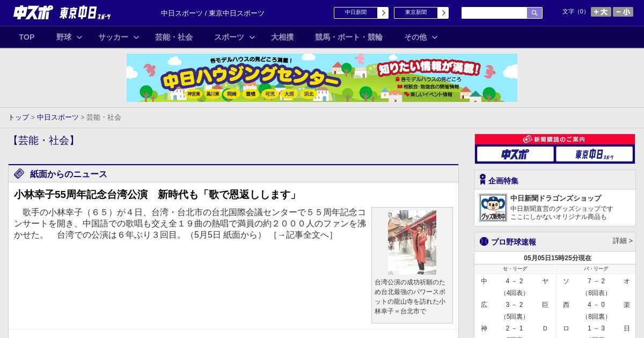
Task: Click the photo caption 台湾公演の成功祈願
Action: (411, 297)
